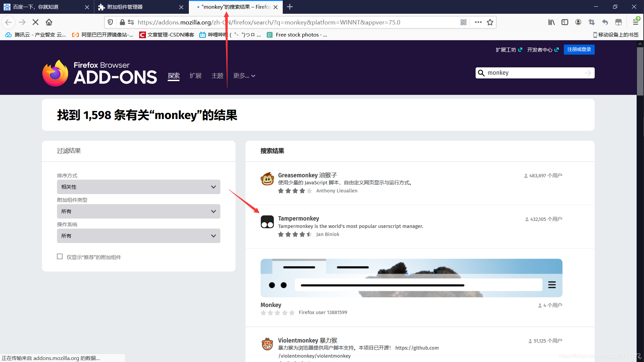644x362 pixels.
Task: Show page QR code icon
Action: [x=464, y=22]
